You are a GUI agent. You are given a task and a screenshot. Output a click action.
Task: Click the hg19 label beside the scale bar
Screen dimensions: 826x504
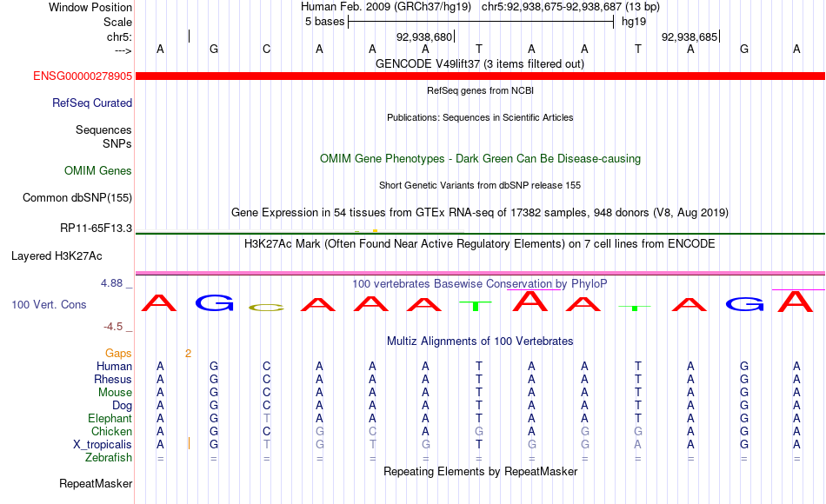coord(634,22)
